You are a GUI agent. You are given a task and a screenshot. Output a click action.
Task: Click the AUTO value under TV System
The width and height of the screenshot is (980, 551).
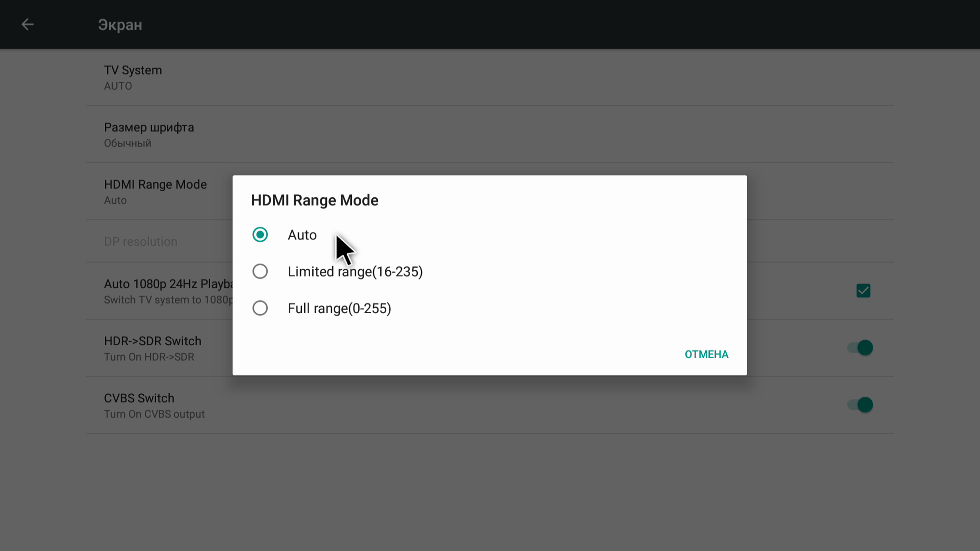(x=118, y=86)
